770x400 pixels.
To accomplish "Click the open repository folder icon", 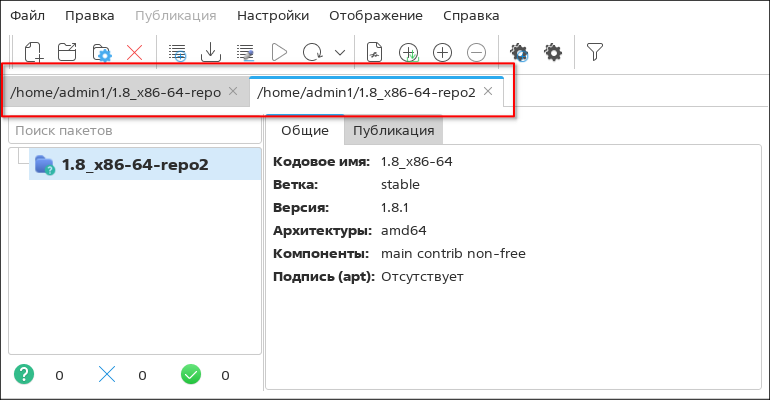I will 67,52.
